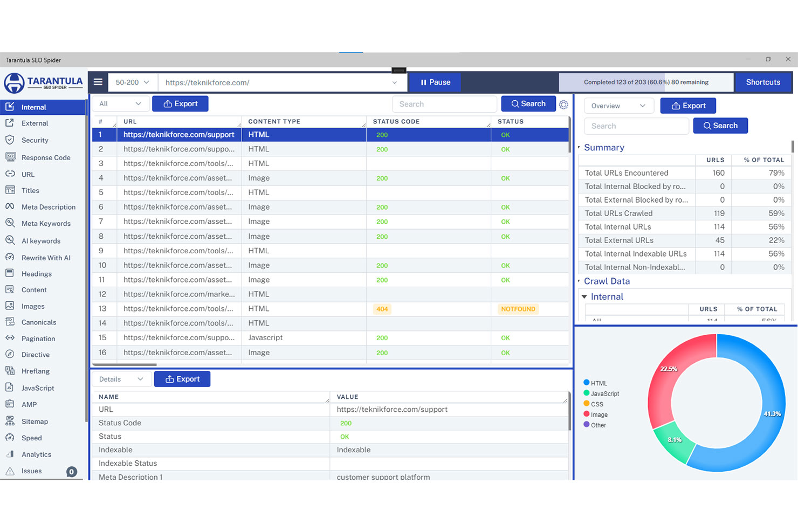The width and height of the screenshot is (798, 532).
Task: Open the Overview dropdown
Action: point(618,106)
